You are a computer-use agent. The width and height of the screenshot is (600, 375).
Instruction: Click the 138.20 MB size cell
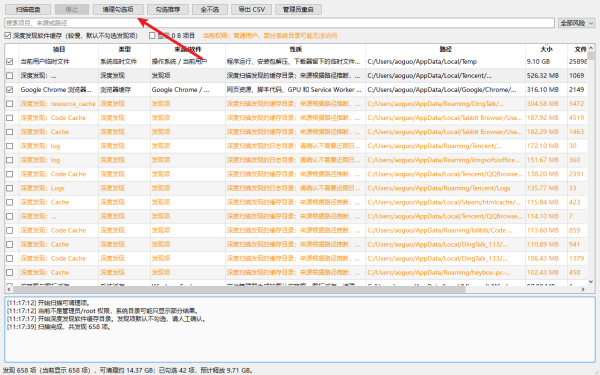(x=543, y=174)
